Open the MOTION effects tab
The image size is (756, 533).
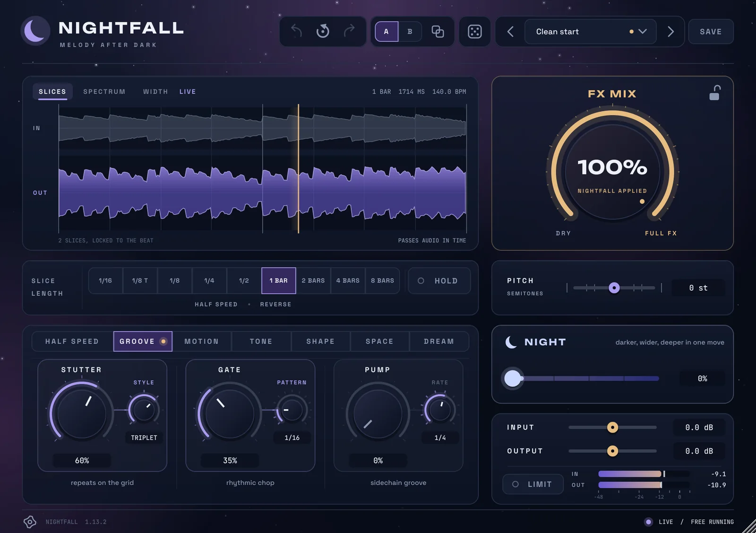click(x=202, y=341)
